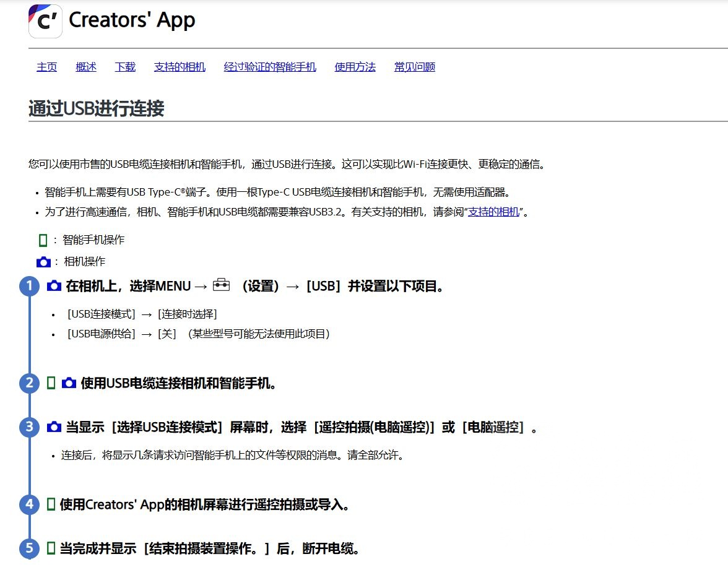Click the camera icon in step 1 heading
Viewport: 728px width, 567px height.
coord(54,285)
